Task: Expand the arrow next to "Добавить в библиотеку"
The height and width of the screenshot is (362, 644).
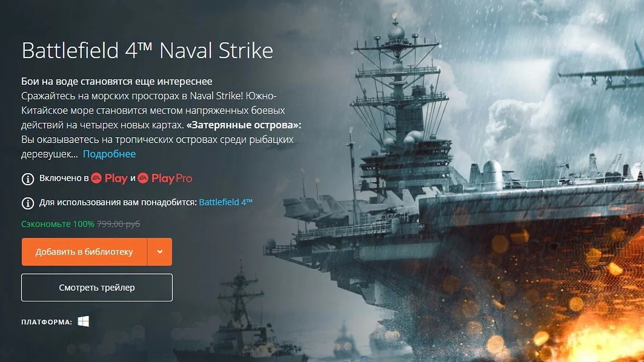Action: tap(160, 252)
